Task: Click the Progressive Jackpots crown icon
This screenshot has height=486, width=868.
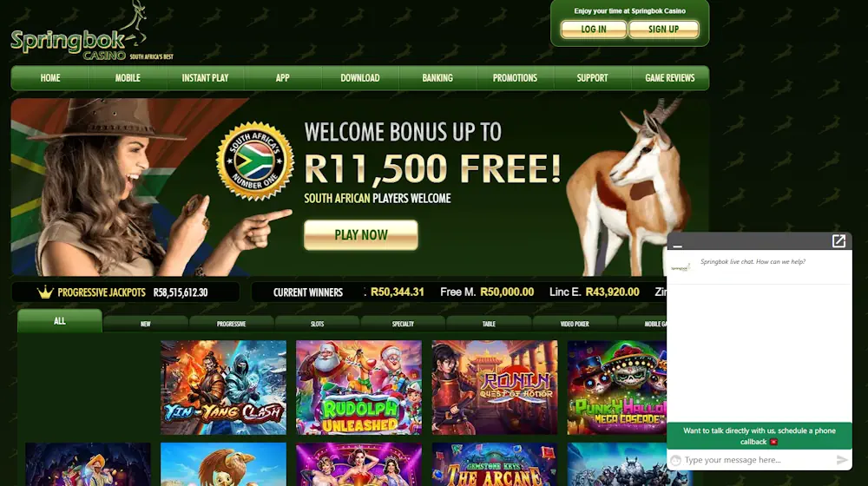Action: point(45,292)
